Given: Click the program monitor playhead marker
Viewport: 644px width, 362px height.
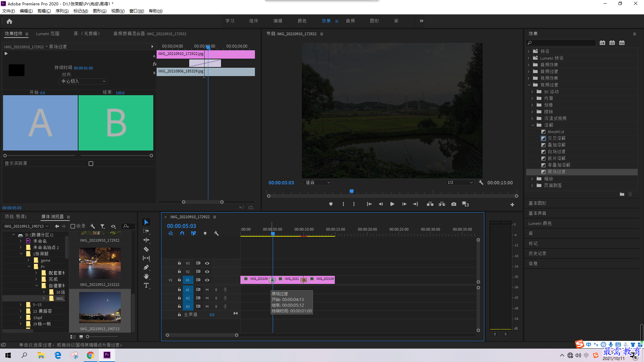Looking at the screenshot, I should 352,191.
